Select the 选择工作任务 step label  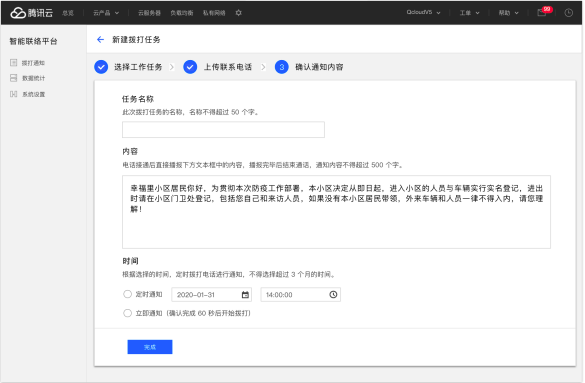(x=138, y=67)
